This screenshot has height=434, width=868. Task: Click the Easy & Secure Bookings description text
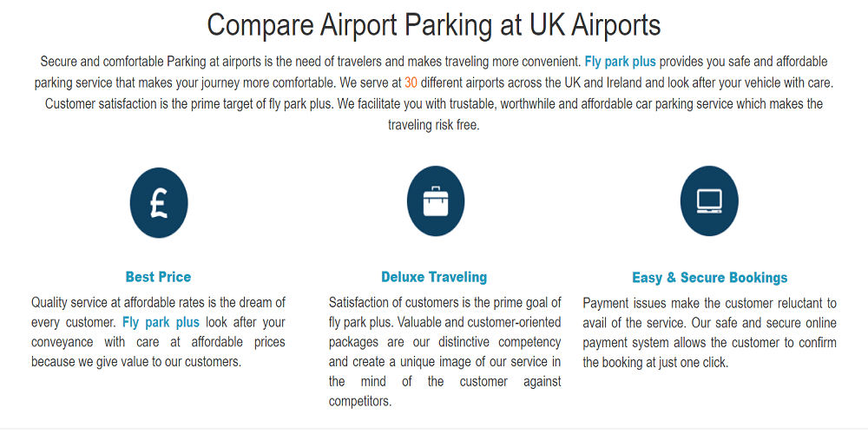(709, 332)
